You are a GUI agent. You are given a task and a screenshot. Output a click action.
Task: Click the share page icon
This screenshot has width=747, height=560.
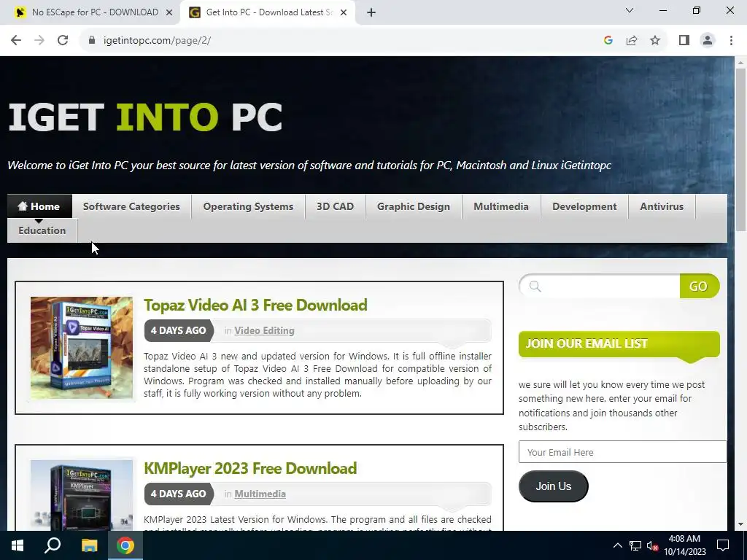[632, 41]
